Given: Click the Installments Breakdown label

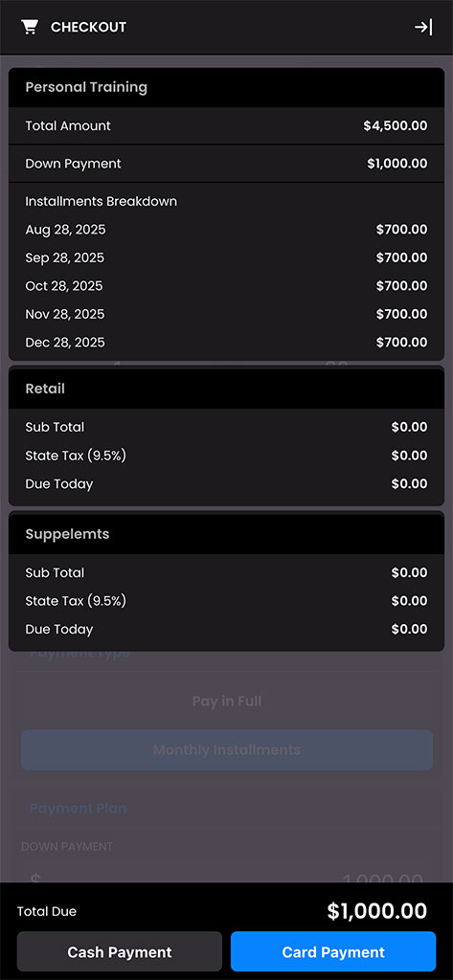Looking at the screenshot, I should [101, 202].
